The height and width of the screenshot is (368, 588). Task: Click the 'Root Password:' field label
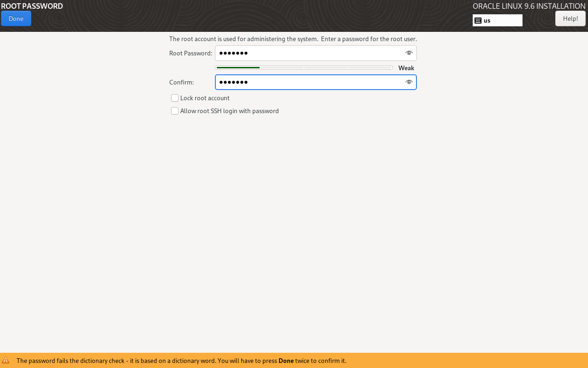click(x=190, y=53)
